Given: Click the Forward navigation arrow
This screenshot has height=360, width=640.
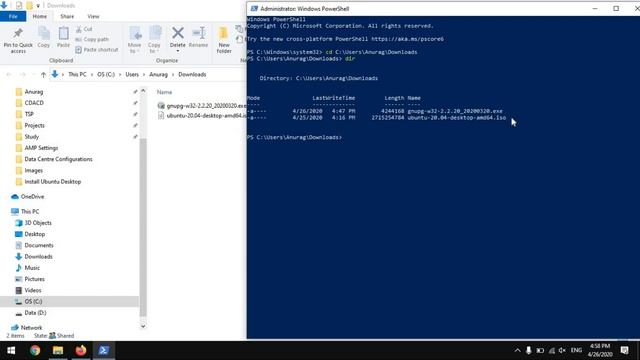Looking at the screenshot, I should coord(22,75).
